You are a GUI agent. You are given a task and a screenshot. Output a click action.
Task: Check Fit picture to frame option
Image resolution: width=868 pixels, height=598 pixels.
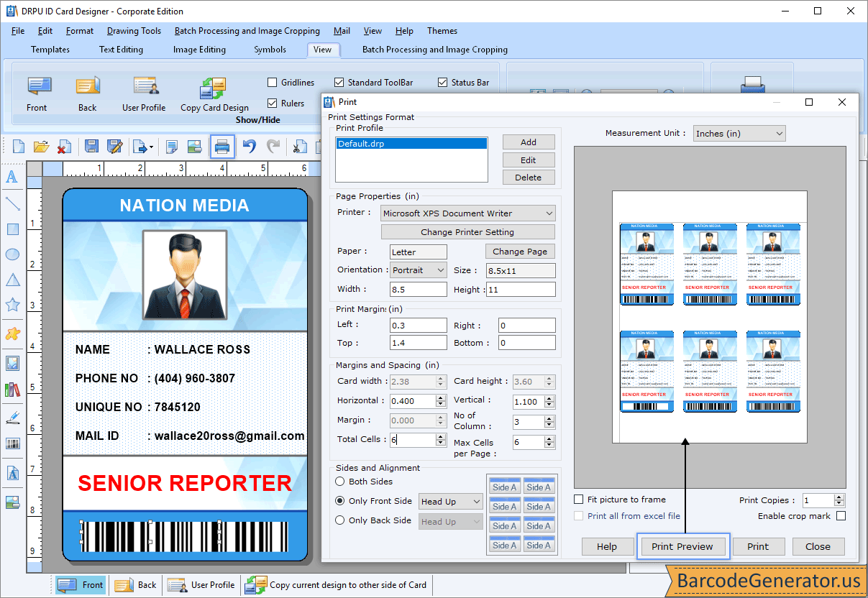pos(579,500)
